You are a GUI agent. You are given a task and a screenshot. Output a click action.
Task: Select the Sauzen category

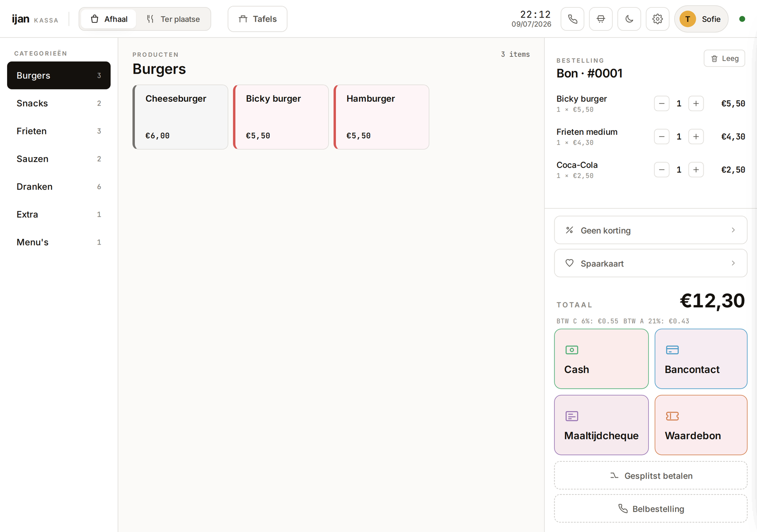(x=59, y=159)
